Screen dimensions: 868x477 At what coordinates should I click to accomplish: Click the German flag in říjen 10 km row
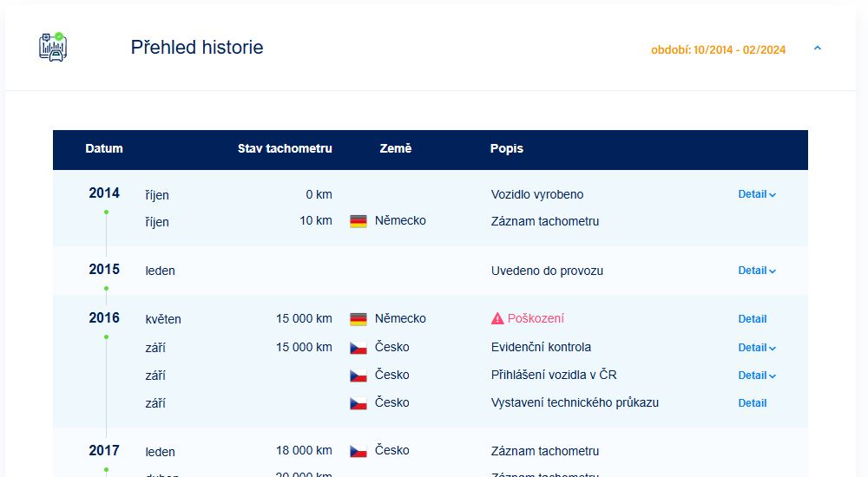tap(358, 221)
